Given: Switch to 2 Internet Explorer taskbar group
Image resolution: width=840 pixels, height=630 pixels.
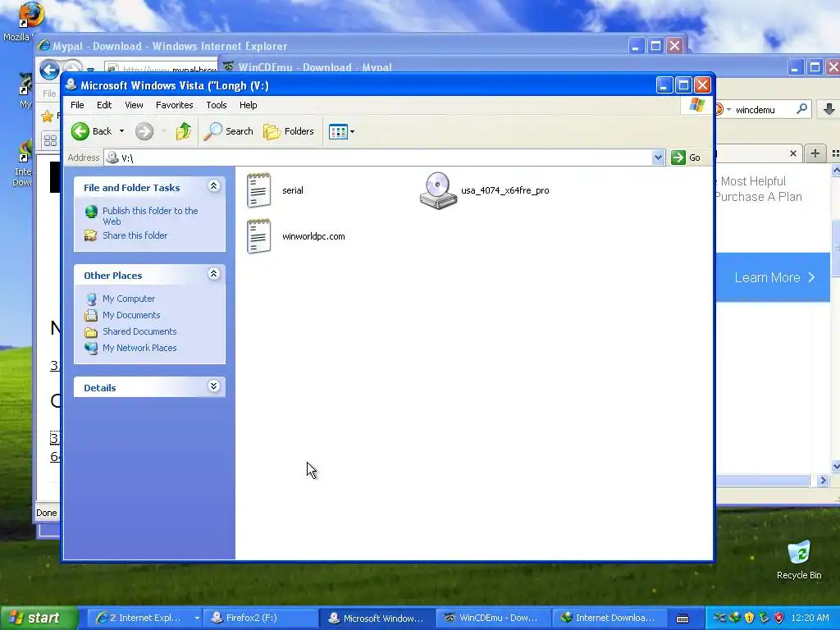Looking at the screenshot, I should coord(144,618).
